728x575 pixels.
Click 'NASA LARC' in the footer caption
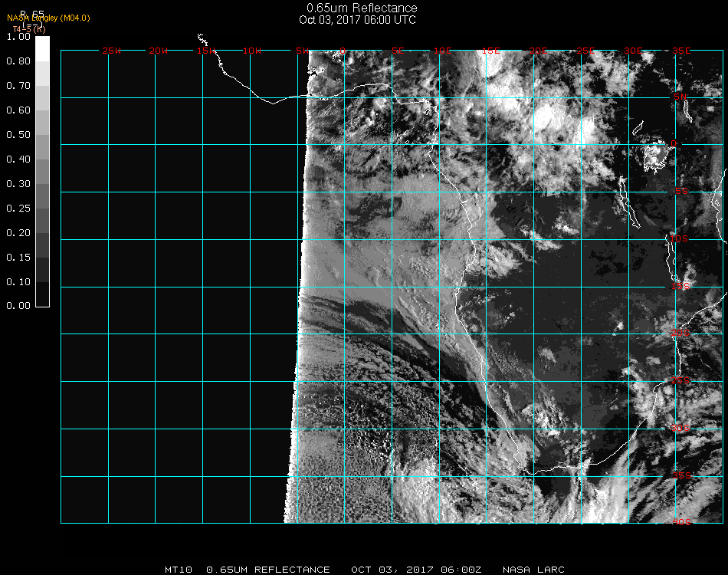pyautogui.click(x=533, y=570)
